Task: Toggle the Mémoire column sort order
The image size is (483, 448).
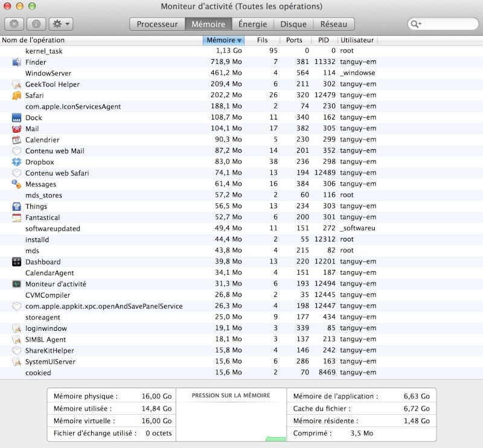Action: 223,40
